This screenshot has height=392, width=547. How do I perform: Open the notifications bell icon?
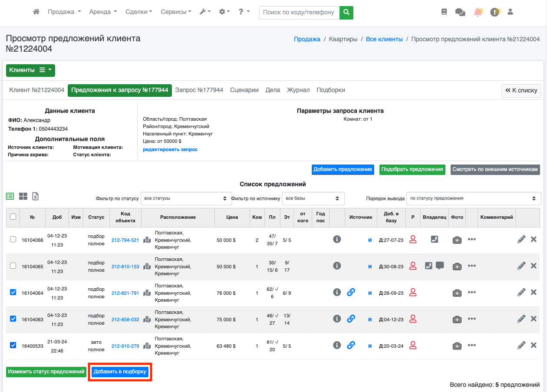pos(478,12)
